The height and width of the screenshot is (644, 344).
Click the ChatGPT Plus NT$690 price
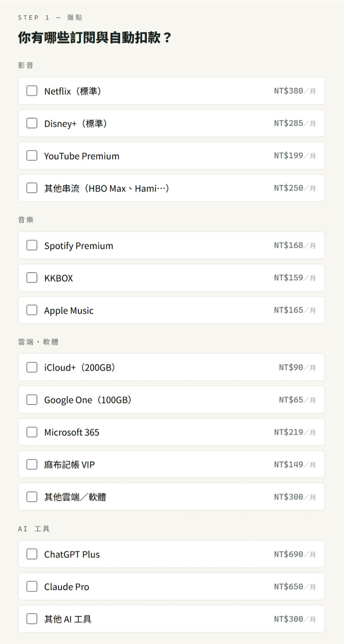click(x=295, y=554)
